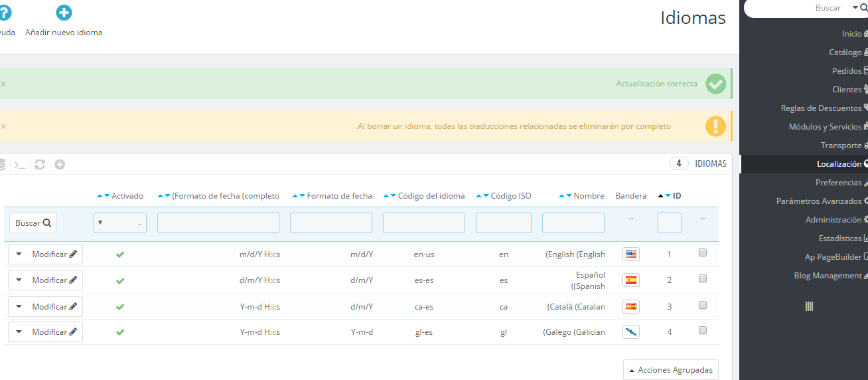Image resolution: width=868 pixels, height=380 pixels.
Task: Sort Código del idioma with the down arrow
Action: (393, 196)
